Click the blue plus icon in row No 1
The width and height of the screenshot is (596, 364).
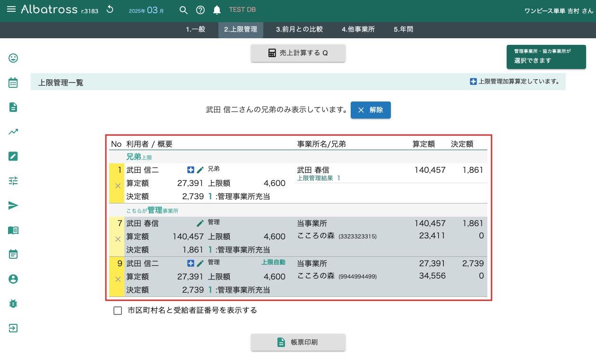[x=191, y=170]
